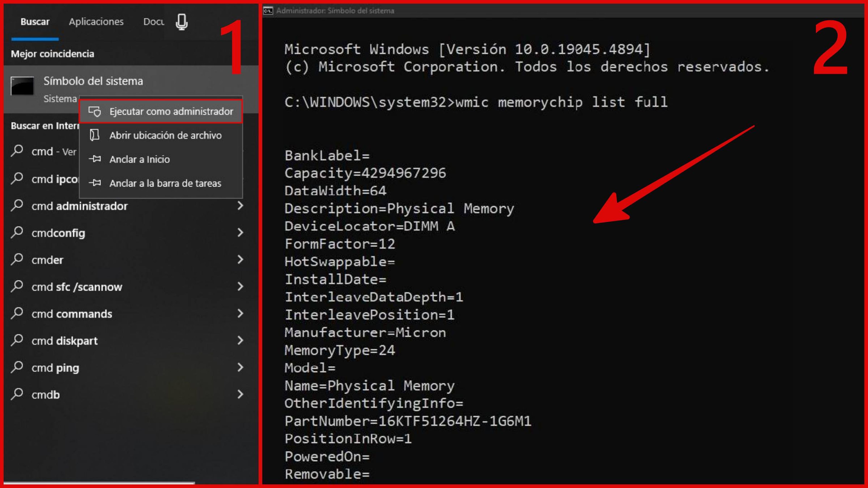The height and width of the screenshot is (488, 868).
Task: Expand the cmd commands suggestion arrow
Action: click(x=240, y=313)
